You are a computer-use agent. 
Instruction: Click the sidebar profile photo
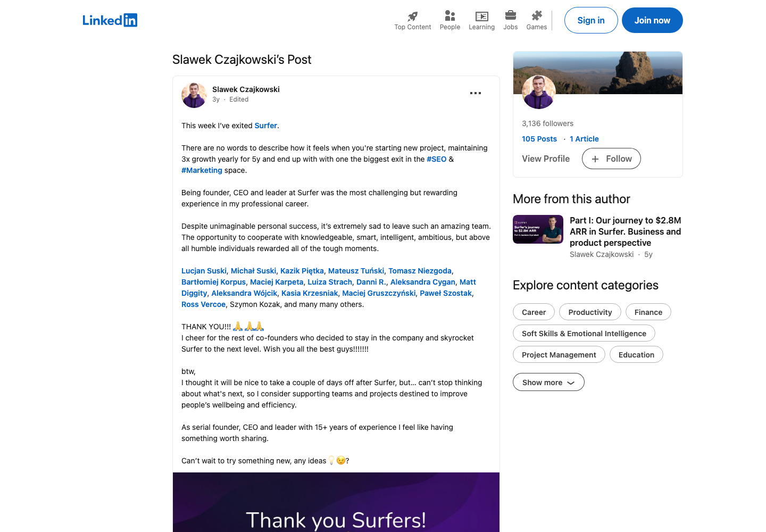pyautogui.click(x=539, y=92)
